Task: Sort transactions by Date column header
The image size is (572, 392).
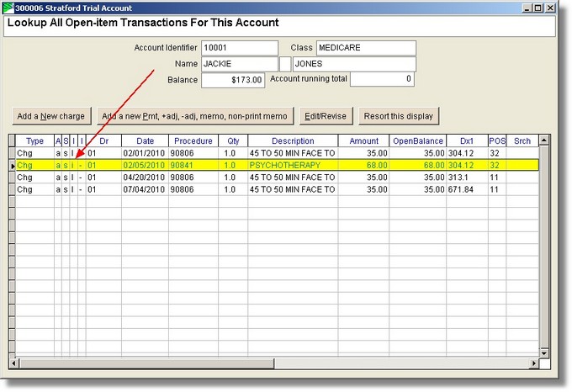Action: coord(146,140)
